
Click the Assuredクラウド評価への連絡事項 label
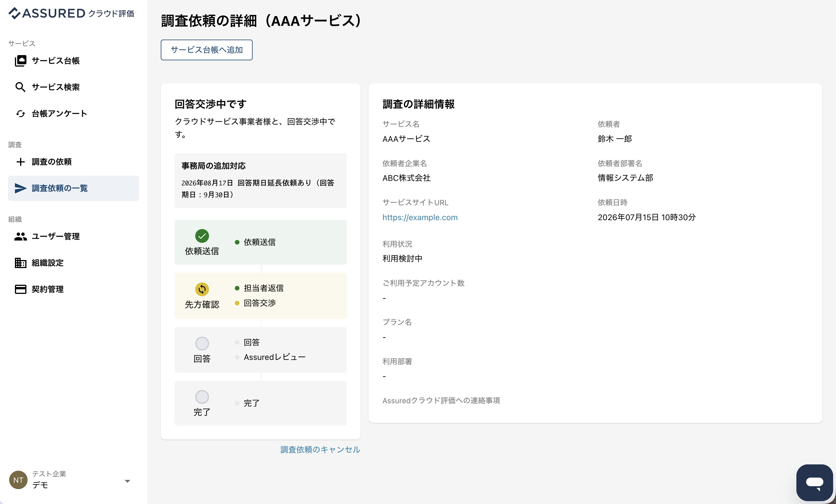point(441,401)
